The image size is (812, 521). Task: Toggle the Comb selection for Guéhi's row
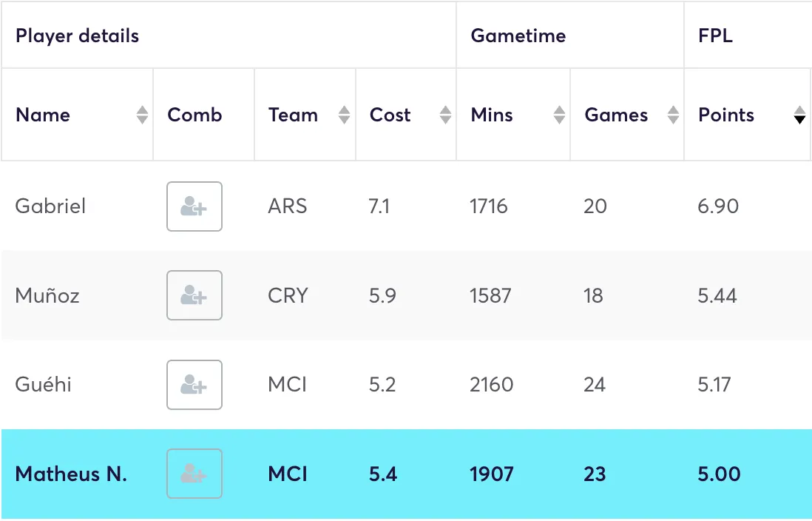pyautogui.click(x=194, y=385)
